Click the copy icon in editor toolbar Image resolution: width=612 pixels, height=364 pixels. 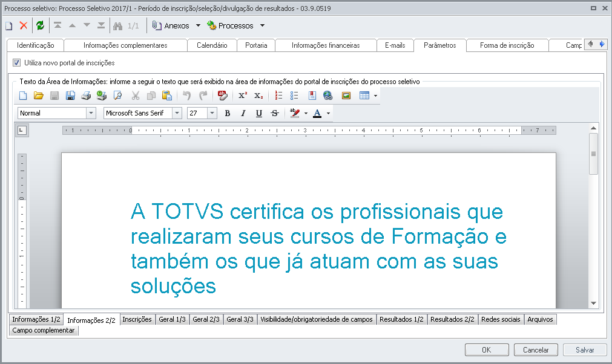pyautogui.click(x=151, y=96)
